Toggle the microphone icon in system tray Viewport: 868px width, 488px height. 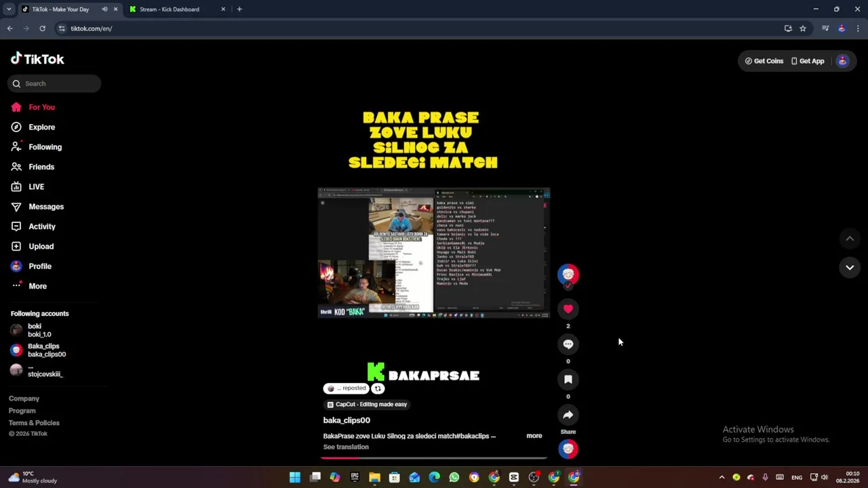[x=765, y=477]
